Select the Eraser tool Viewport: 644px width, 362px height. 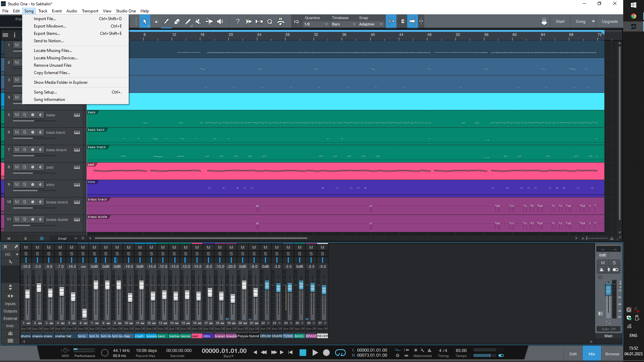(x=177, y=21)
